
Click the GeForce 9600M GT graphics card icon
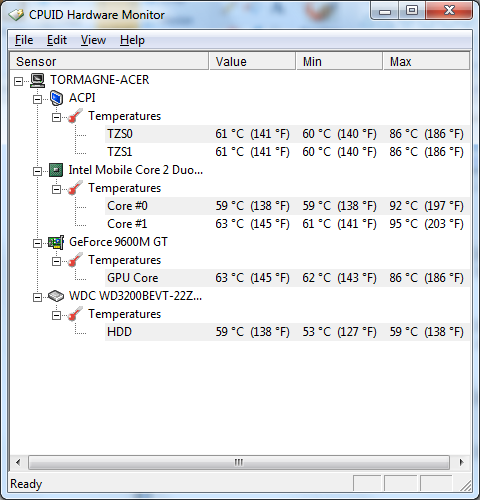tap(56, 242)
